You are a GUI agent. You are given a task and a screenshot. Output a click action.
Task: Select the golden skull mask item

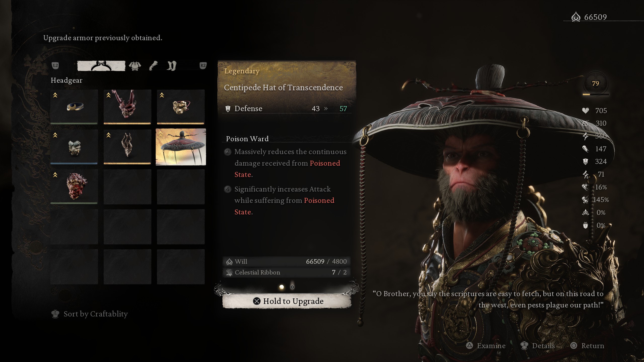(181, 107)
